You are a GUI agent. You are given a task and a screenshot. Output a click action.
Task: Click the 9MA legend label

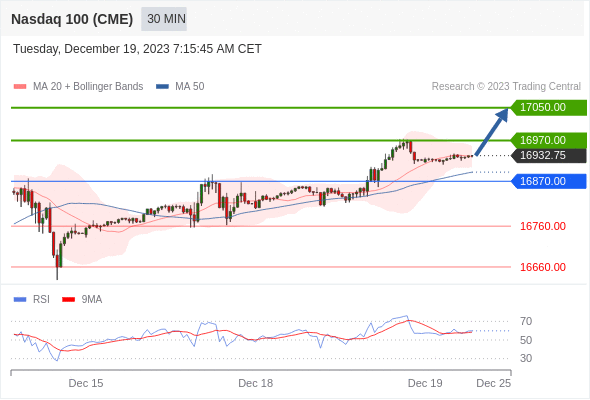click(x=92, y=300)
